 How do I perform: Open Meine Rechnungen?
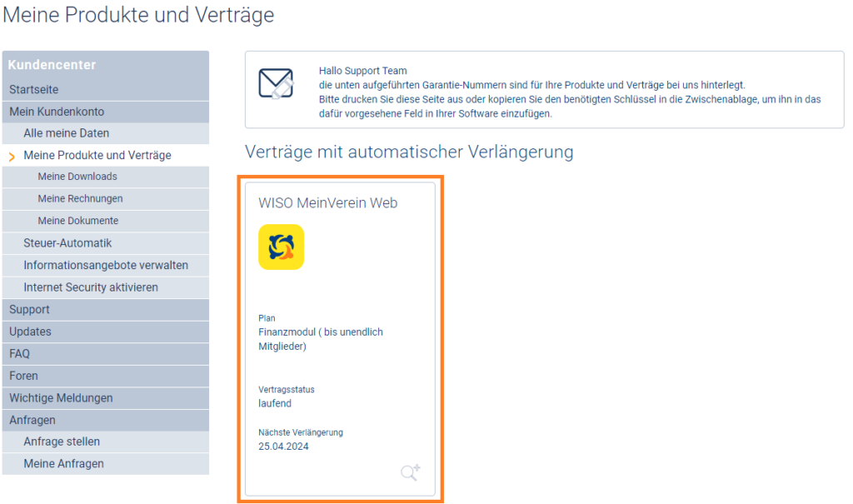[106, 199]
